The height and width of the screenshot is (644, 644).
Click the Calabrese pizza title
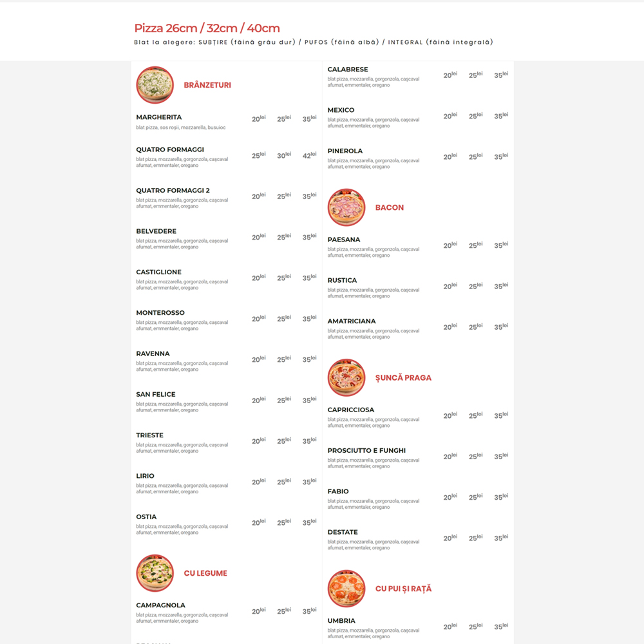pyautogui.click(x=348, y=70)
